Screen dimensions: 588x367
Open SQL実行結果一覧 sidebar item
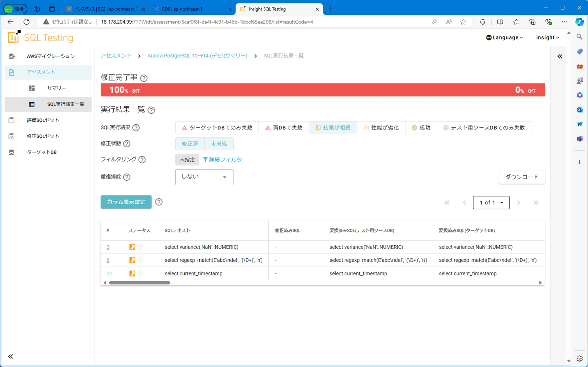tap(48, 104)
